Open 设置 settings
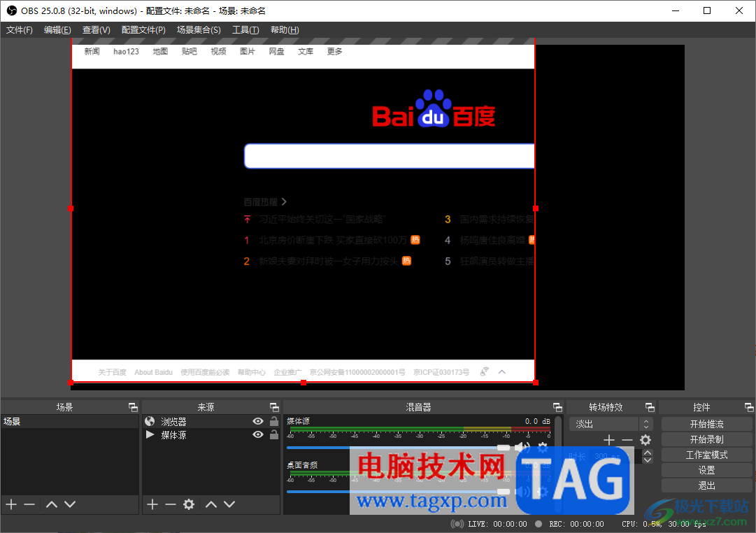756x533 pixels. coord(706,470)
